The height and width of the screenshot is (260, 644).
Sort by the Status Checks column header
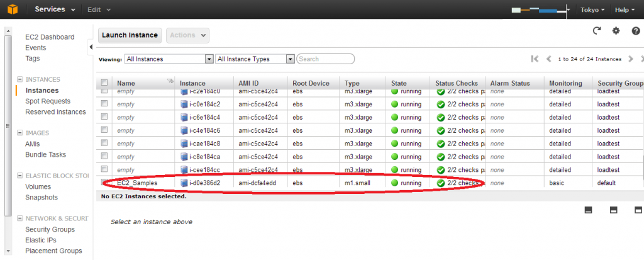457,83
